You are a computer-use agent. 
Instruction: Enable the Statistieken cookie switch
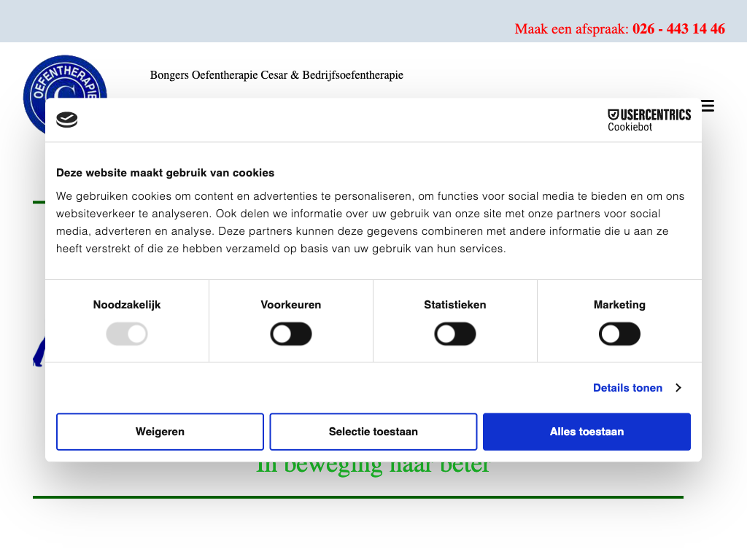pyautogui.click(x=455, y=335)
